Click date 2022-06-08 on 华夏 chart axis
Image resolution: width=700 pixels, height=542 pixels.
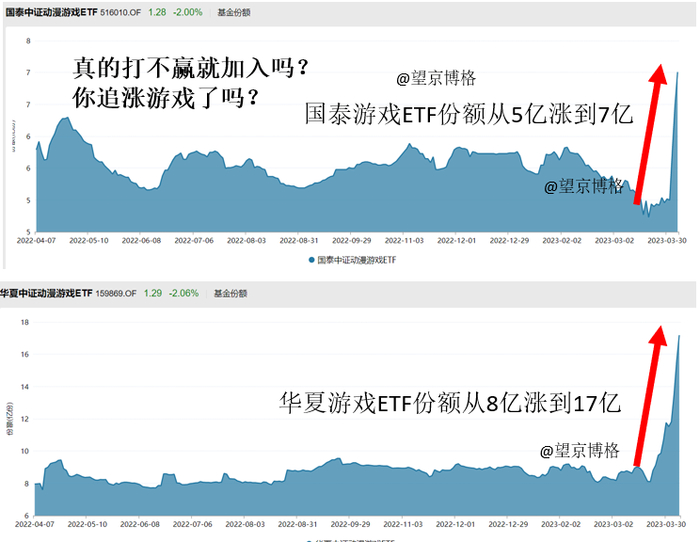pos(140,524)
